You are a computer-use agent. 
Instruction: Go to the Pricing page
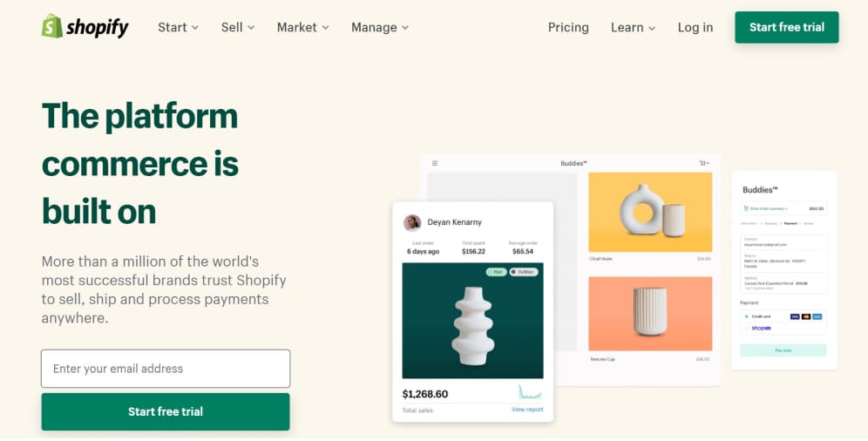pos(568,27)
